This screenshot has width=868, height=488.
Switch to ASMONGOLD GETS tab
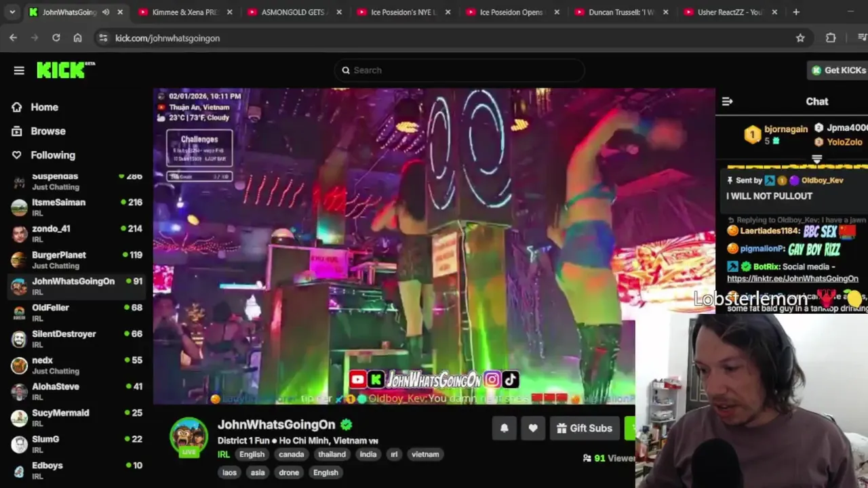click(x=295, y=12)
